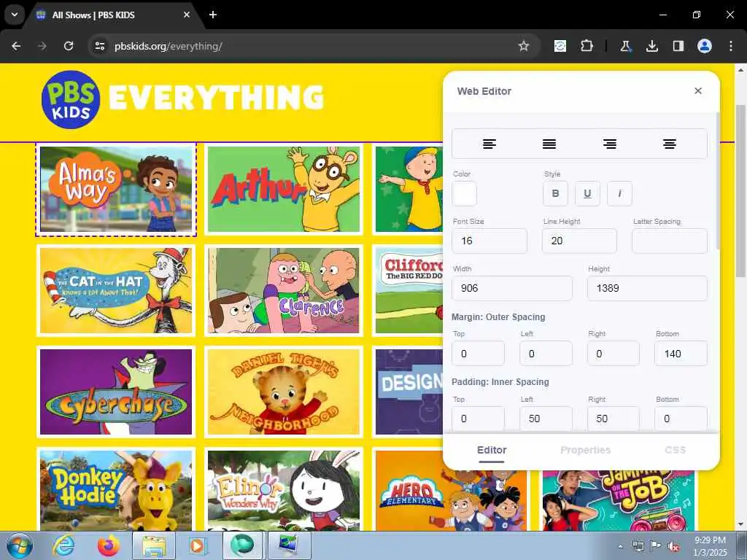747x560 pixels.
Task: Click the Margin Right field
Action: coord(613,354)
